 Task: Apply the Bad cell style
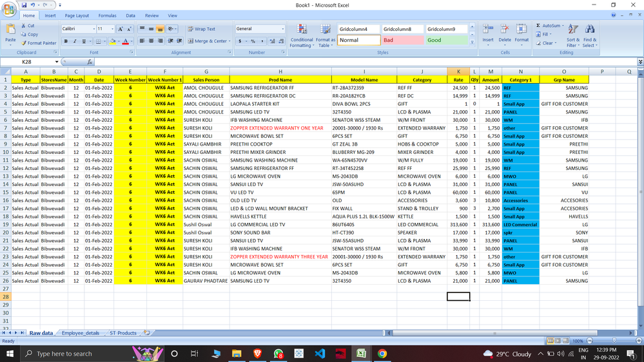[402, 40]
